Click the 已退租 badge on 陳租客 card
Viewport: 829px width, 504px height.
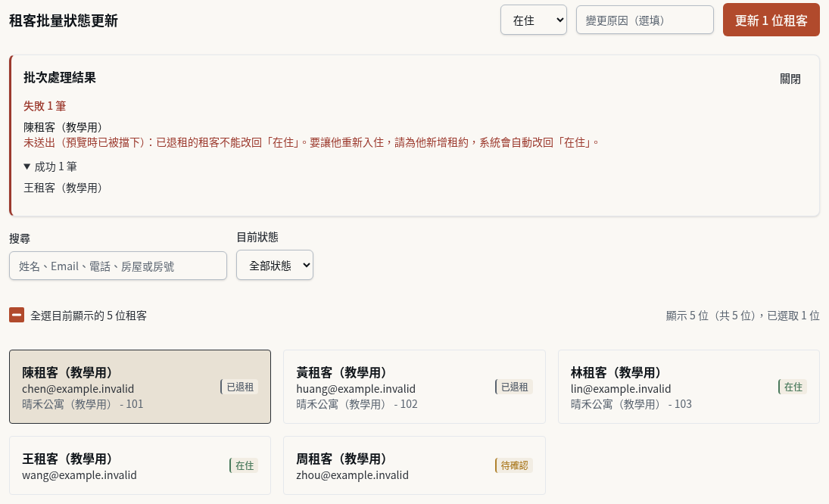coord(239,387)
